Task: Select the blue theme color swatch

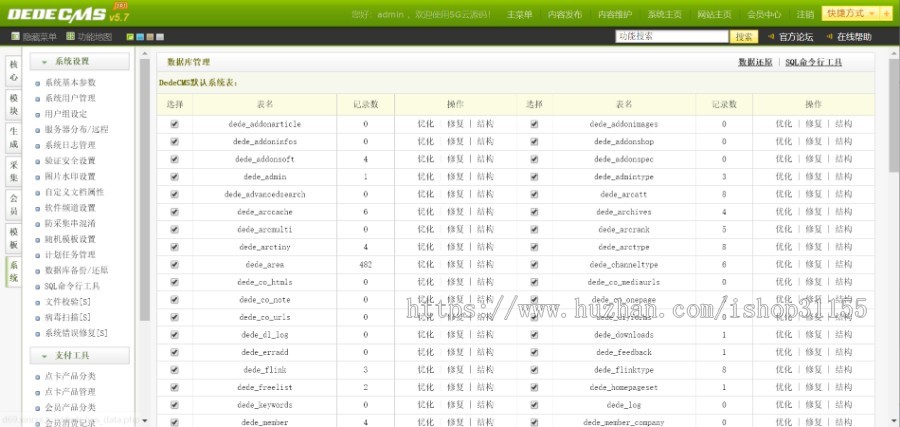Action: coord(140,37)
